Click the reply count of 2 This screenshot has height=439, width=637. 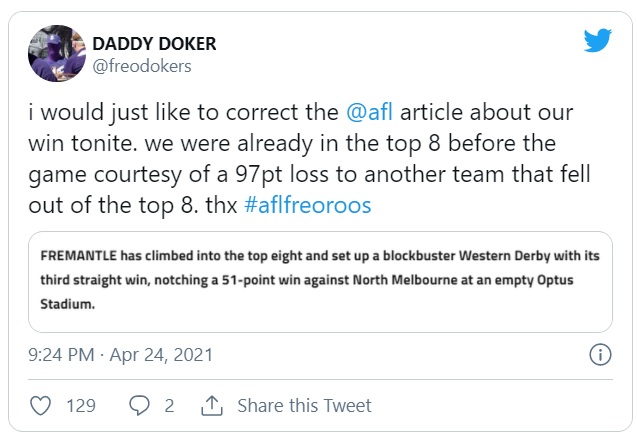click(x=169, y=405)
